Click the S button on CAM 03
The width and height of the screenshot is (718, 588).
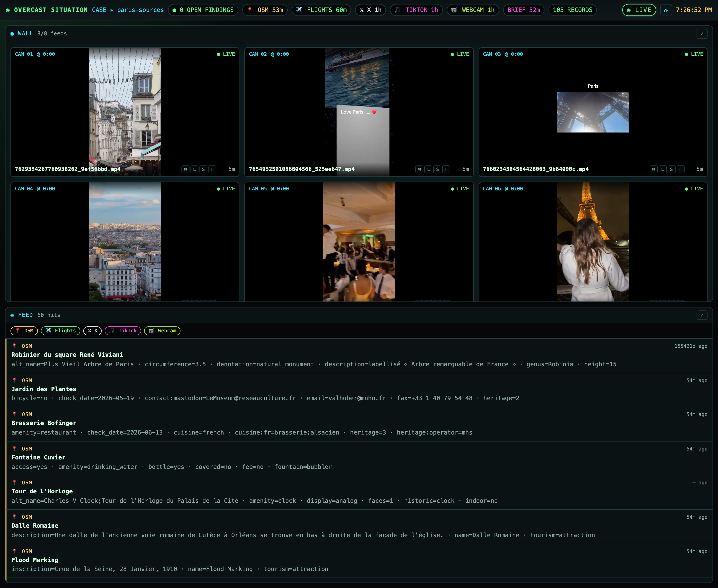[x=671, y=169]
